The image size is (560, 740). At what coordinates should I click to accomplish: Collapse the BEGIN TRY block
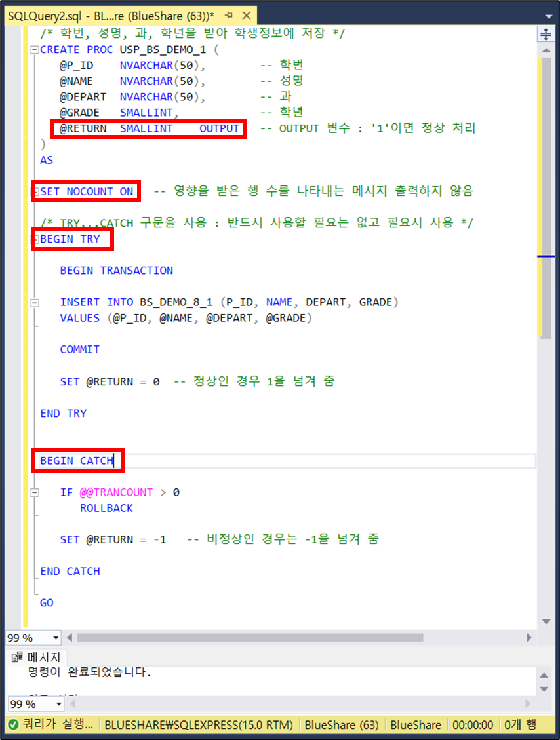click(34, 239)
